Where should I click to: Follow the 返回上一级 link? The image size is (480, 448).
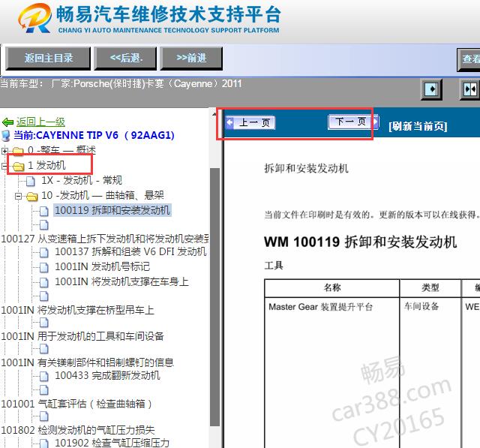click(x=40, y=122)
